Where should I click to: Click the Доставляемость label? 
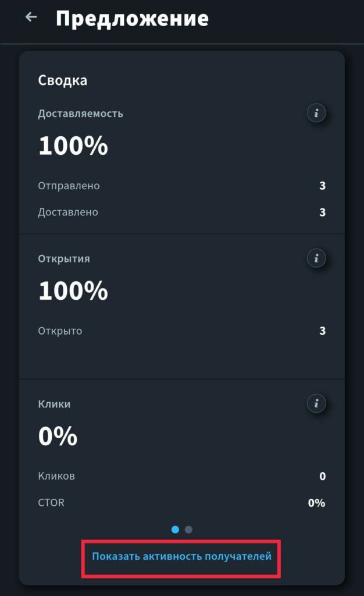coord(80,113)
